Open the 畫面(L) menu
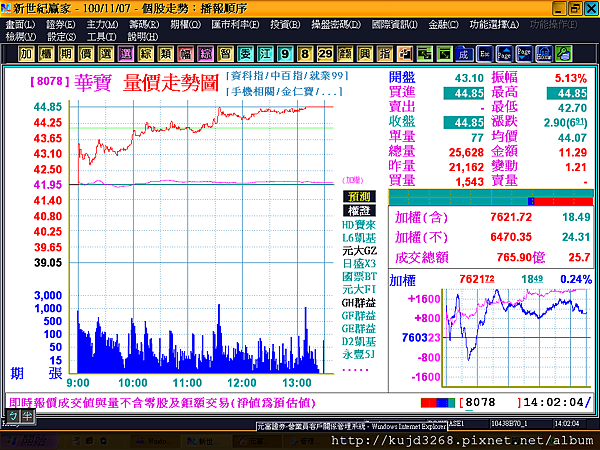 [21, 25]
